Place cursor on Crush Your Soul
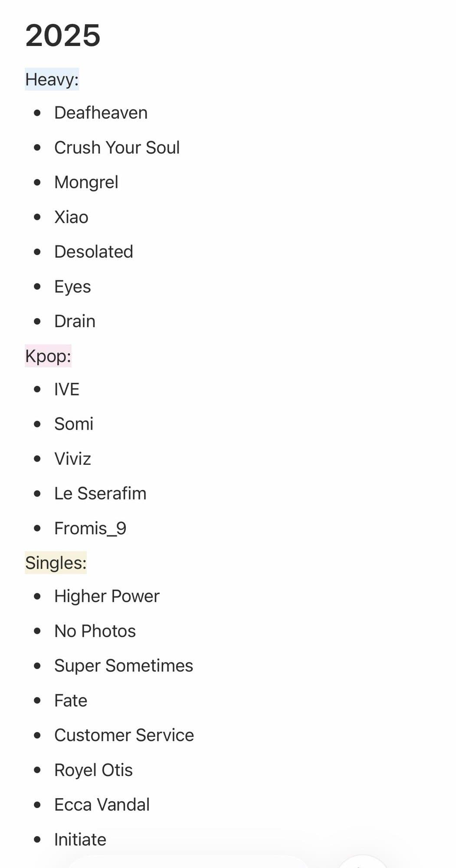 tap(117, 148)
